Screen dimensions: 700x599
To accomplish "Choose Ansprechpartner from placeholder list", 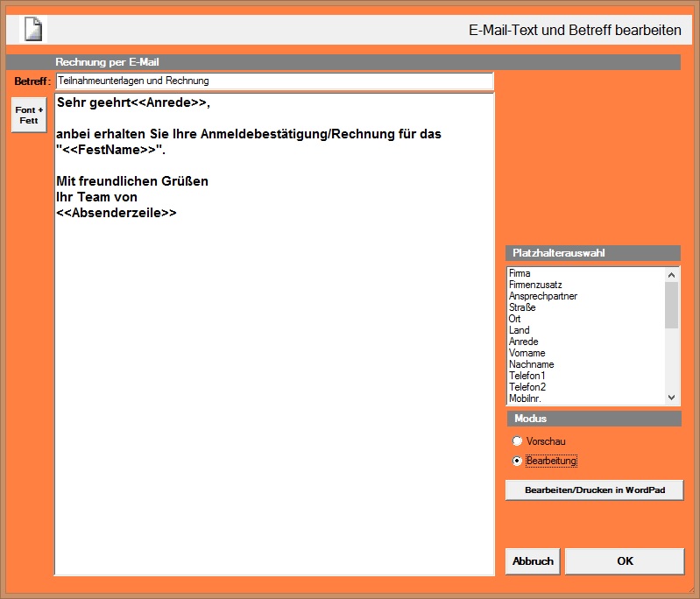I will tap(543, 296).
